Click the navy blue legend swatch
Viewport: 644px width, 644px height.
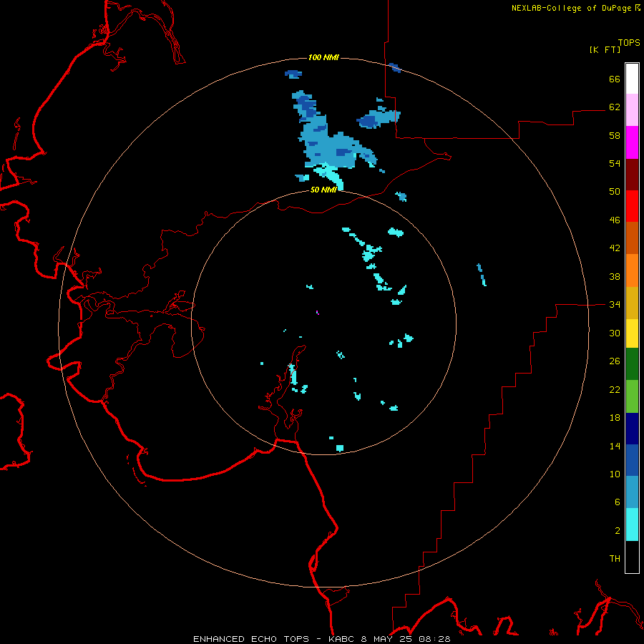coord(632,429)
